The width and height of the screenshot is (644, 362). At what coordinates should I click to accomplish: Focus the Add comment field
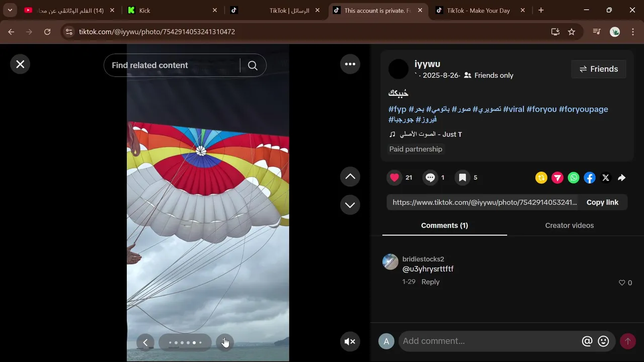[x=491, y=341]
